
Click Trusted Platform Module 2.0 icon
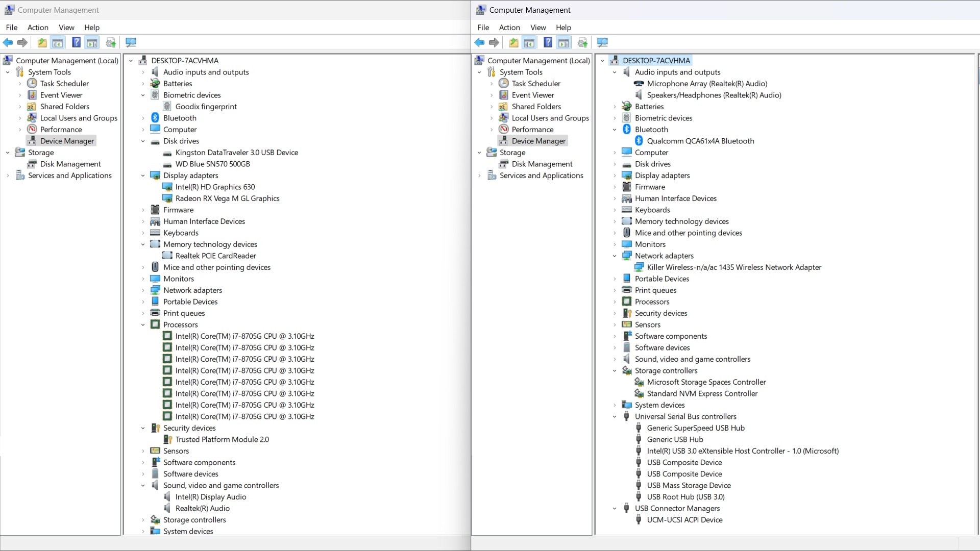tap(167, 439)
